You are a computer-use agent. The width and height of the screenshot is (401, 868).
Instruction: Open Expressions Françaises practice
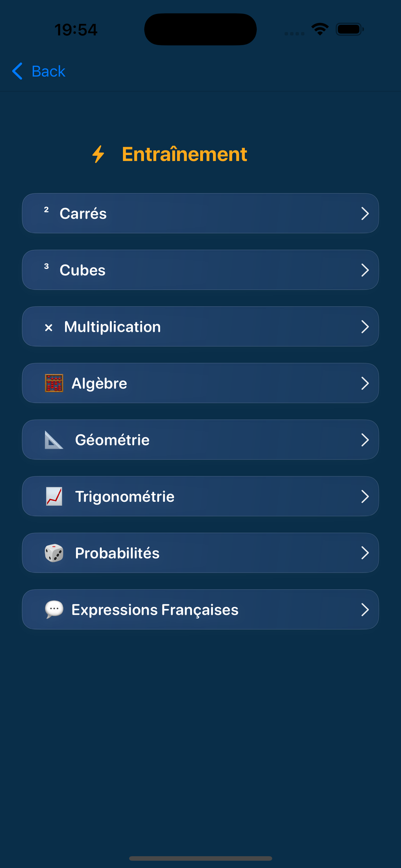point(200,610)
